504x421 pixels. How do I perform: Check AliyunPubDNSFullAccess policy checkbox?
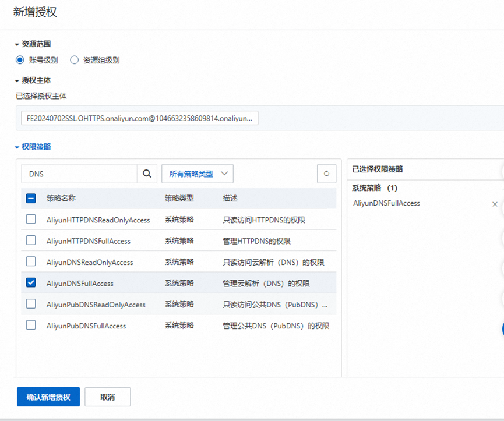pos(31,326)
